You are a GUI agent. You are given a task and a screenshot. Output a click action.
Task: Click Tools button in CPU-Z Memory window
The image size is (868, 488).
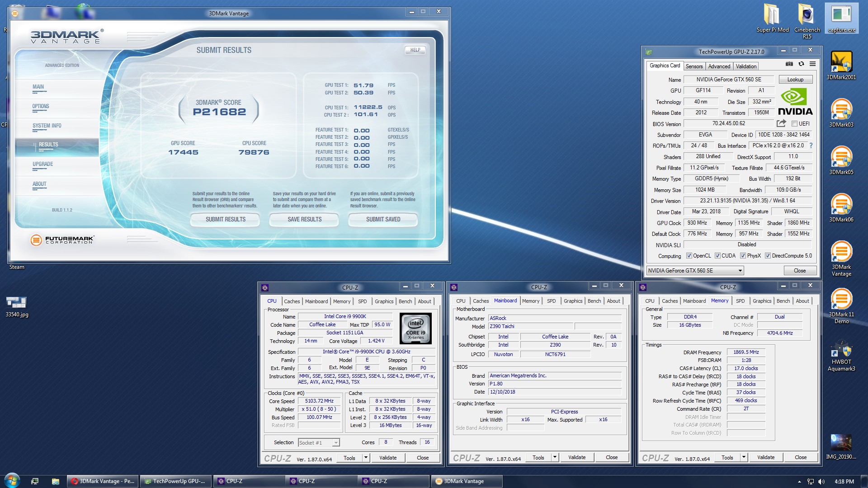727,457
